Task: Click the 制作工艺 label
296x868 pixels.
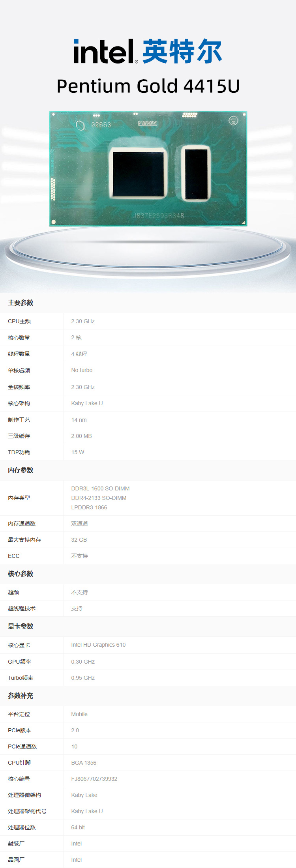Action: (19, 420)
